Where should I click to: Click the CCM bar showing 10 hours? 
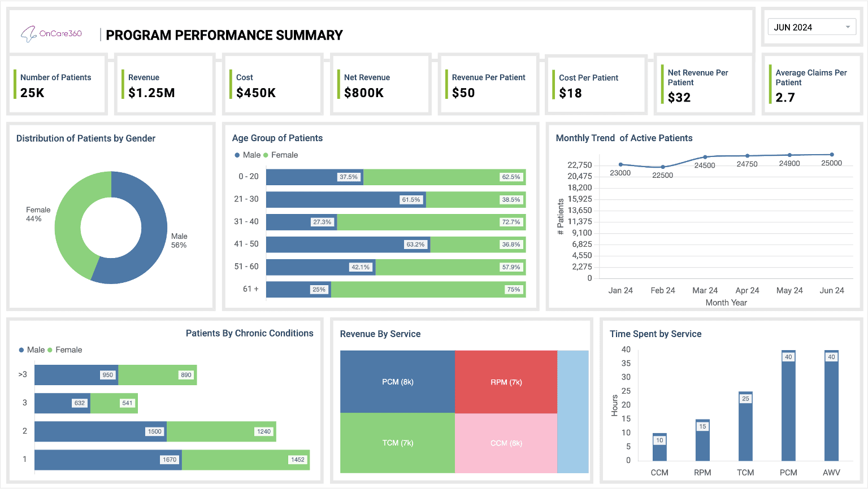click(x=659, y=447)
